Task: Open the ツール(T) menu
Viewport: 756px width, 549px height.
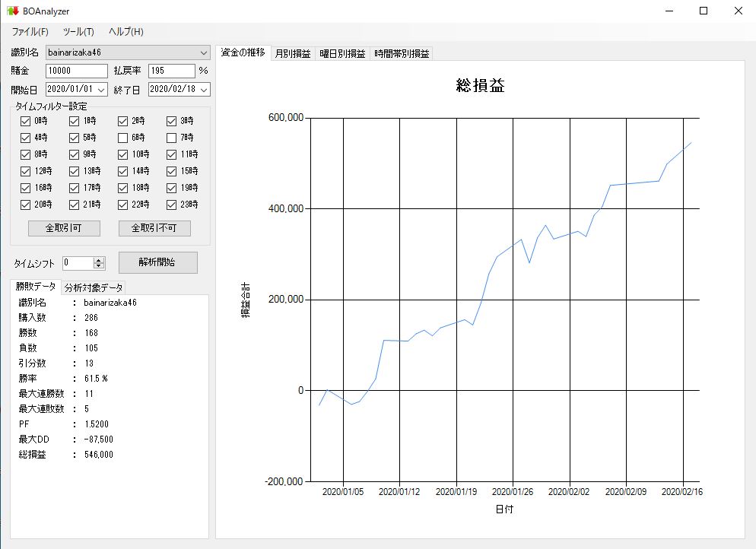Action: (x=78, y=32)
